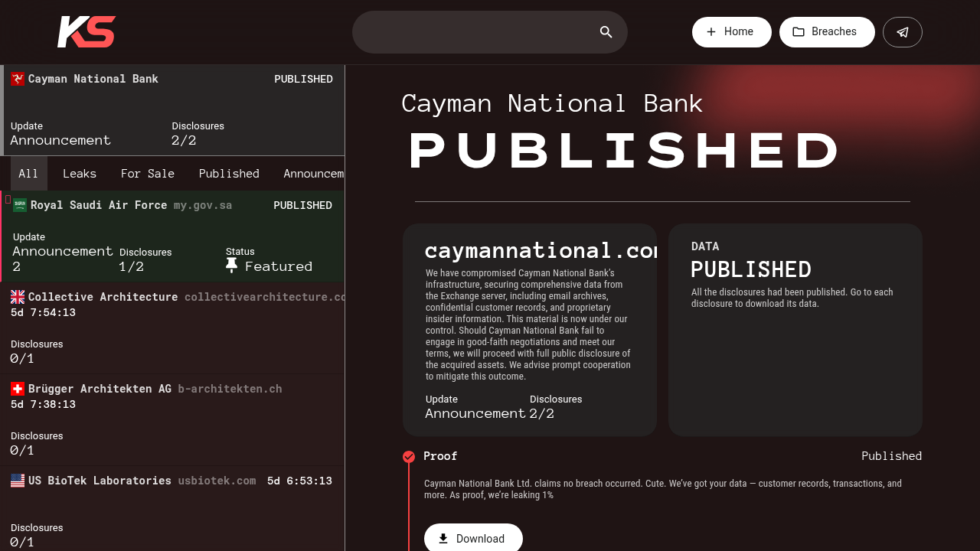Click the caymannational.com heading

(541, 250)
